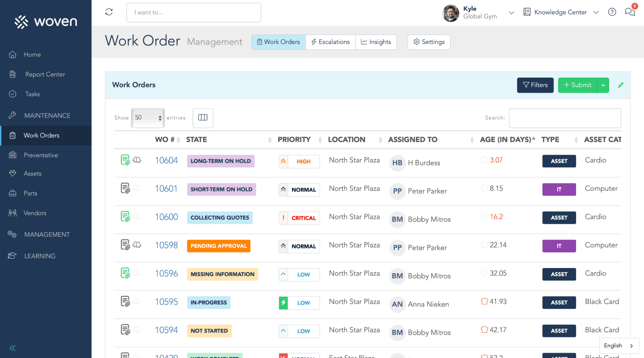The width and height of the screenshot is (644, 358).
Task: Open the NORMAL priority selector for 10601
Action: click(299, 190)
